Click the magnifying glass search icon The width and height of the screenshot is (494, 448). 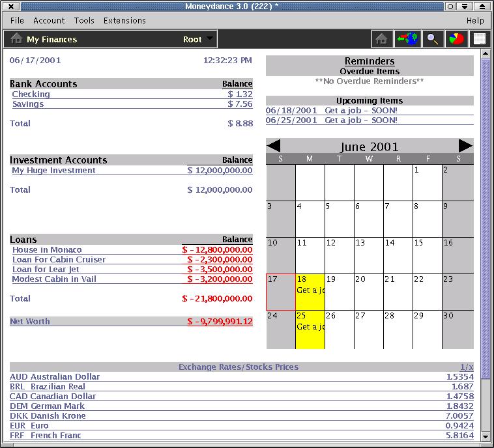click(432, 39)
